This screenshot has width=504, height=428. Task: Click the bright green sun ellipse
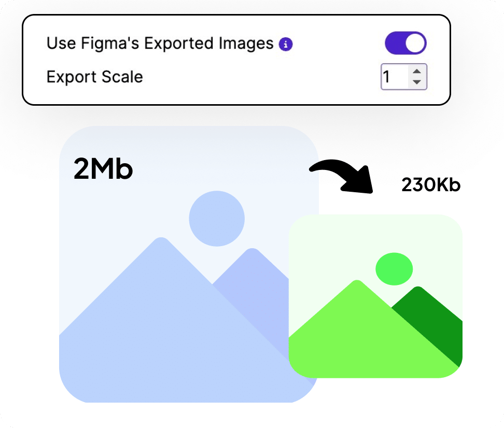394,269
